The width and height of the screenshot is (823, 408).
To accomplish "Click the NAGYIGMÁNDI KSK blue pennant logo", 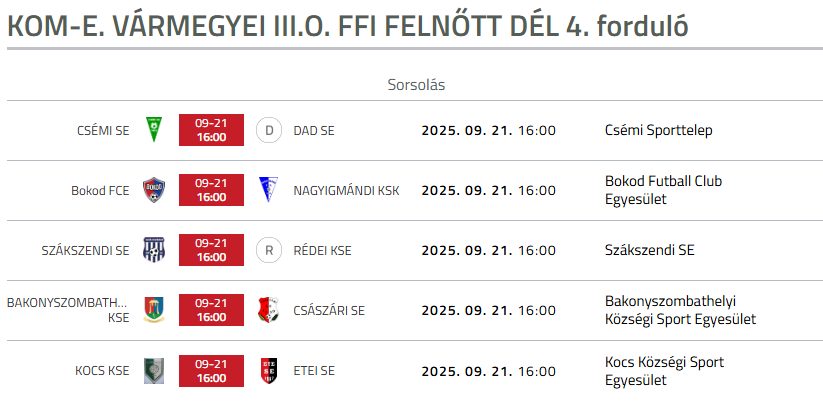I will (x=268, y=190).
